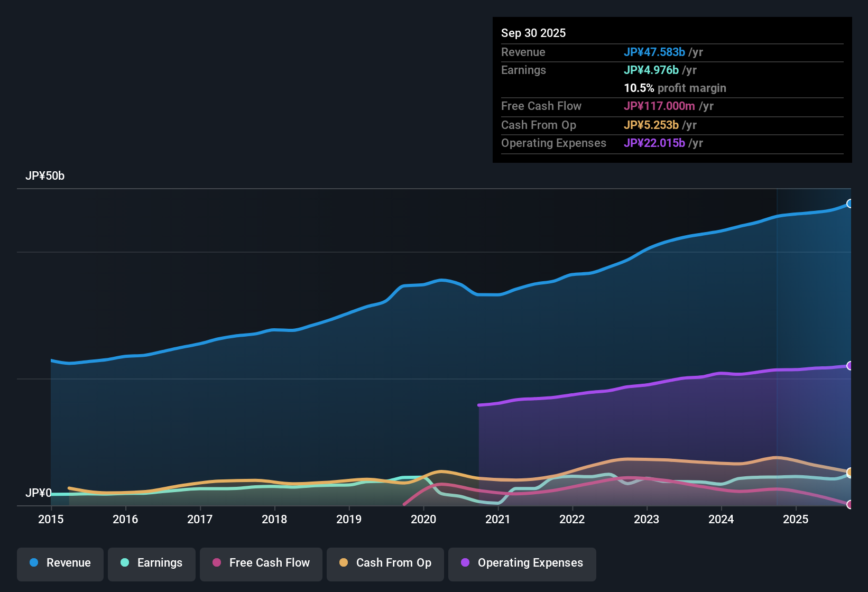Click the JP¥117.000m free cash flow value

(x=660, y=106)
